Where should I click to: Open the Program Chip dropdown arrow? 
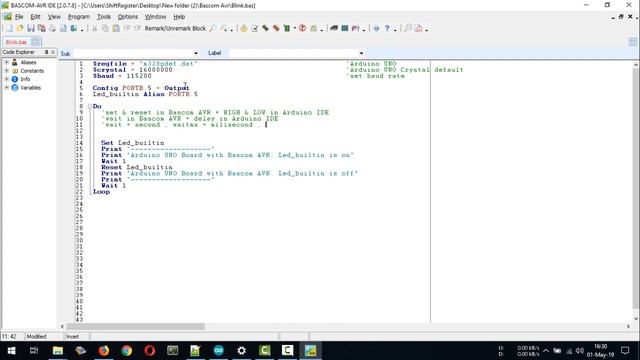(x=295, y=28)
